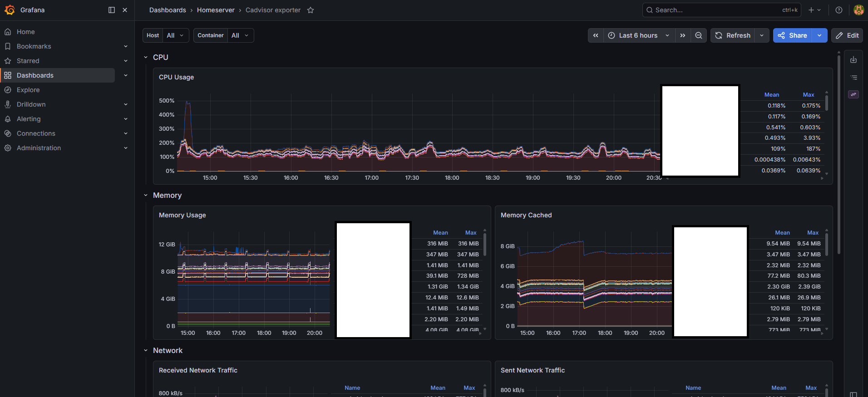Open the Connections menu item

coord(36,133)
